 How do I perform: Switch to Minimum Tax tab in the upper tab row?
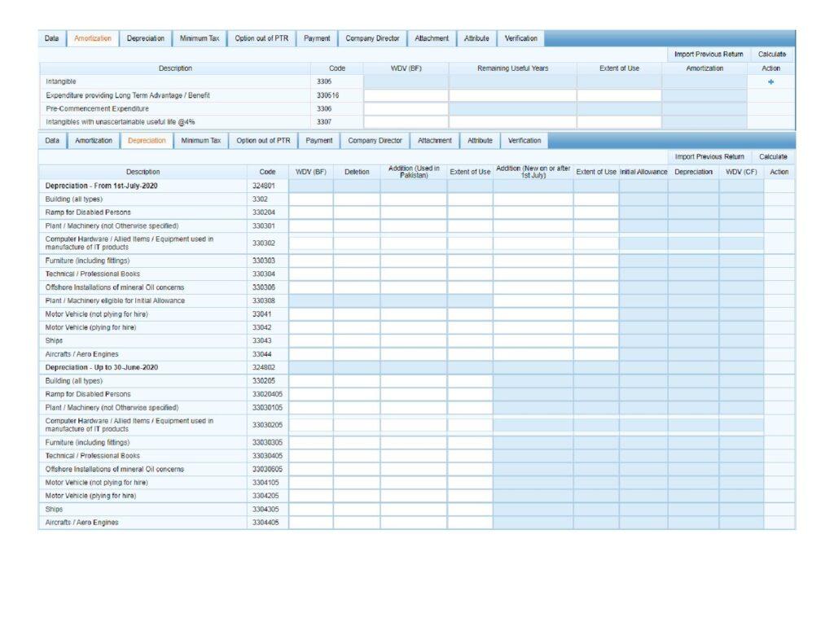click(x=199, y=38)
